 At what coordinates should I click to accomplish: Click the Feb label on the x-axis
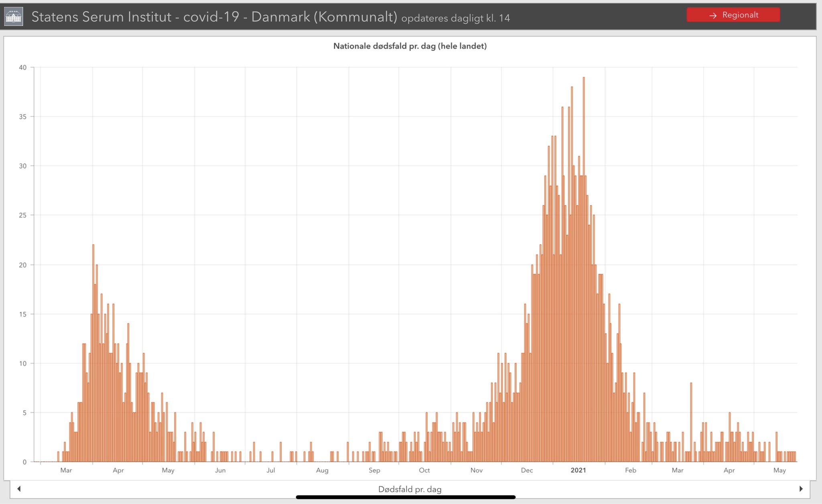630,470
